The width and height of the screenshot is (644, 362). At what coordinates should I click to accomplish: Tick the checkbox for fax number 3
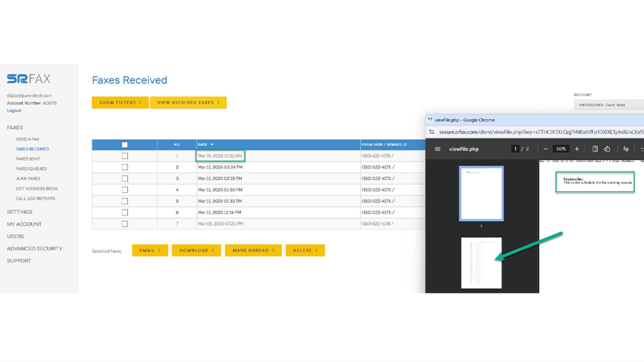click(x=125, y=178)
